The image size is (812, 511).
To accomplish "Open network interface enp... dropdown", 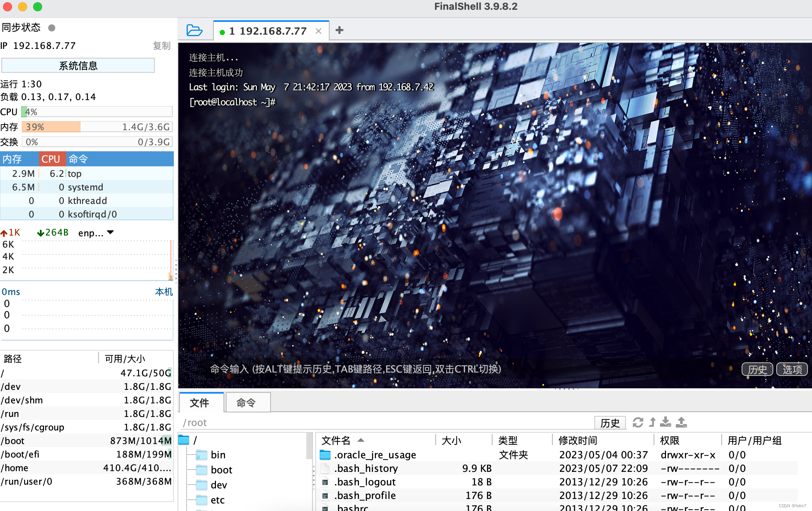I will click(x=96, y=233).
